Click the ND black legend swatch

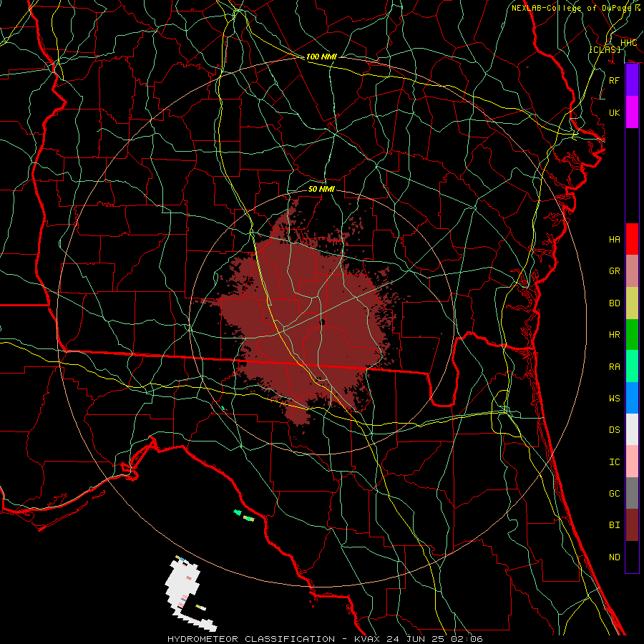(x=632, y=557)
